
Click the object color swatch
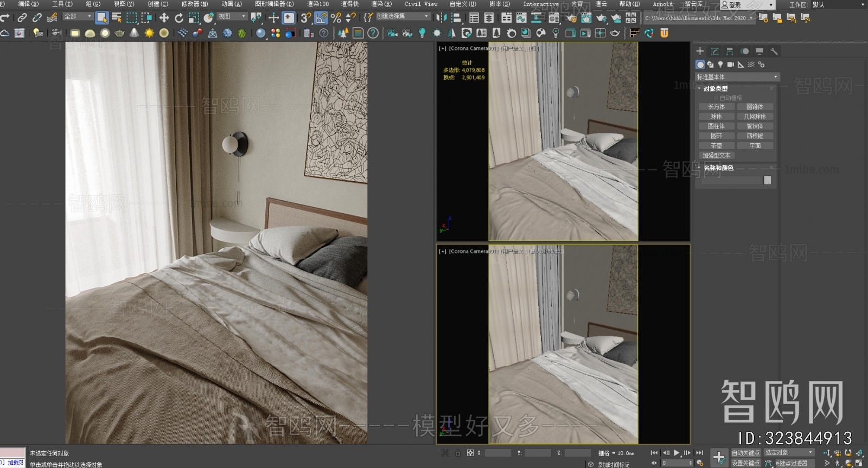click(x=767, y=181)
